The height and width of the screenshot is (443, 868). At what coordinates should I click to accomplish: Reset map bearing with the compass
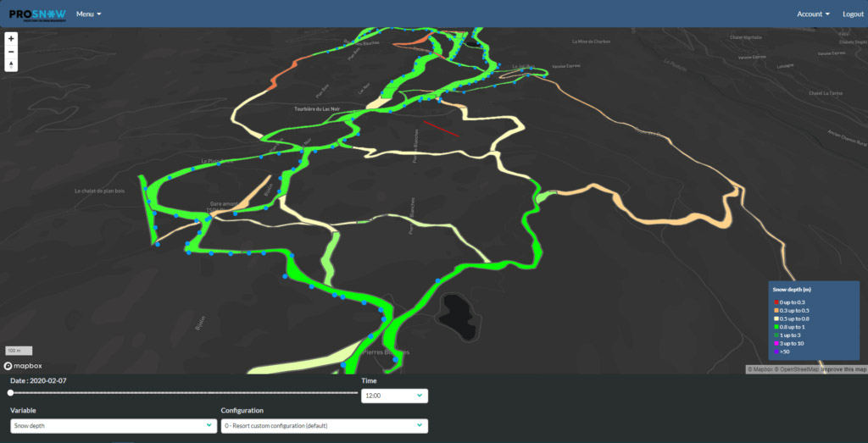(11, 64)
